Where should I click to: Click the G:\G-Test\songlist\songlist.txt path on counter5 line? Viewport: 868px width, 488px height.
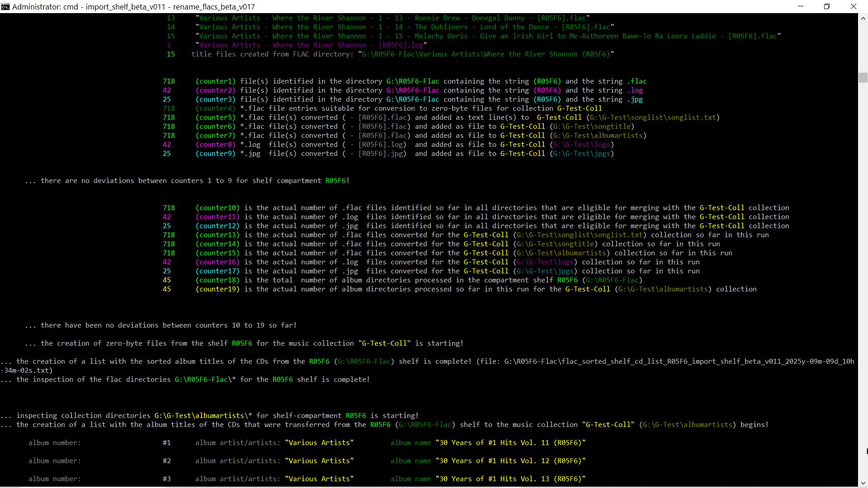tap(653, 117)
